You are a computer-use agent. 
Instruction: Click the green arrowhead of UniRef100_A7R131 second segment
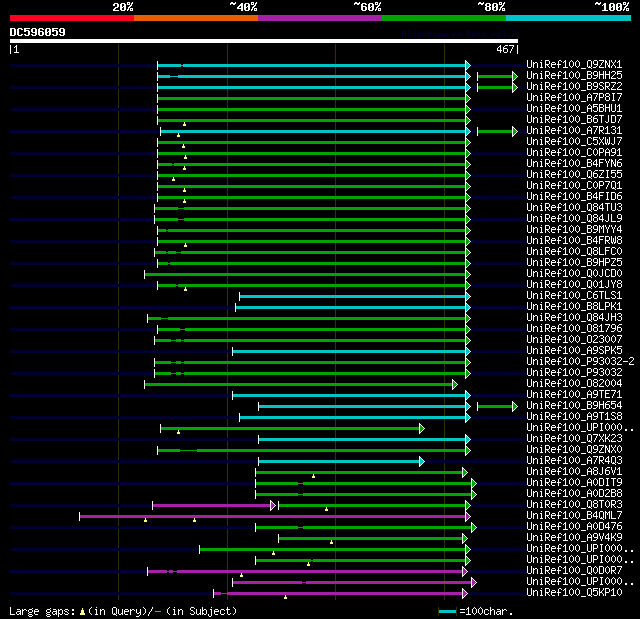515,131
